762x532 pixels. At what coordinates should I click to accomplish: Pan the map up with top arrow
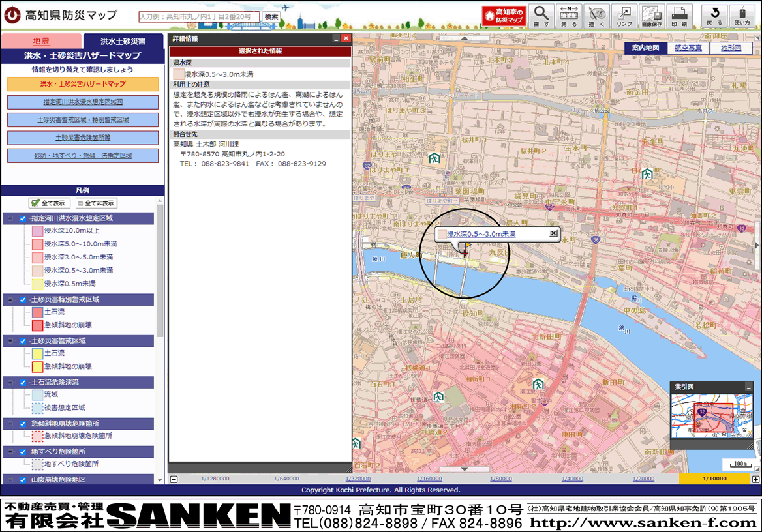point(465,38)
